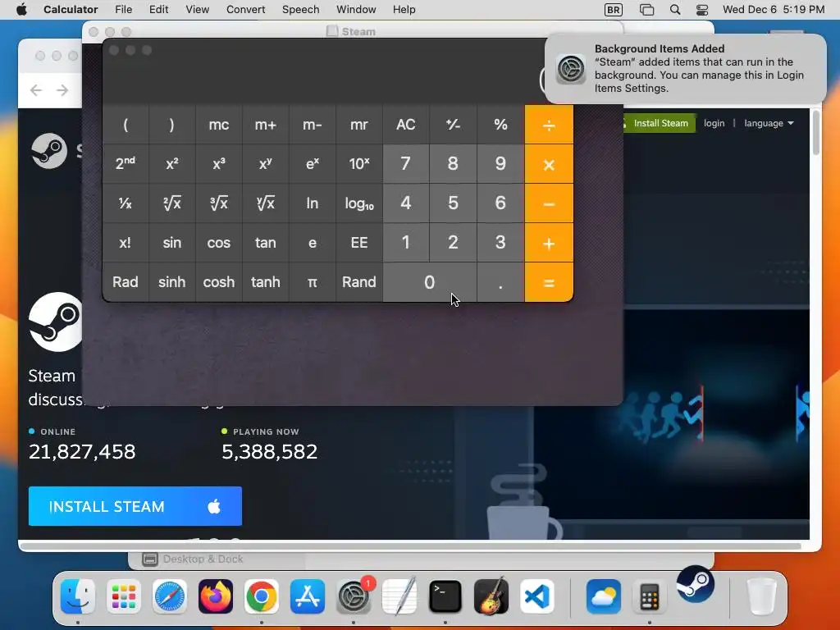Open the language dropdown on Steam page
The width and height of the screenshot is (840, 630).
[x=769, y=123]
